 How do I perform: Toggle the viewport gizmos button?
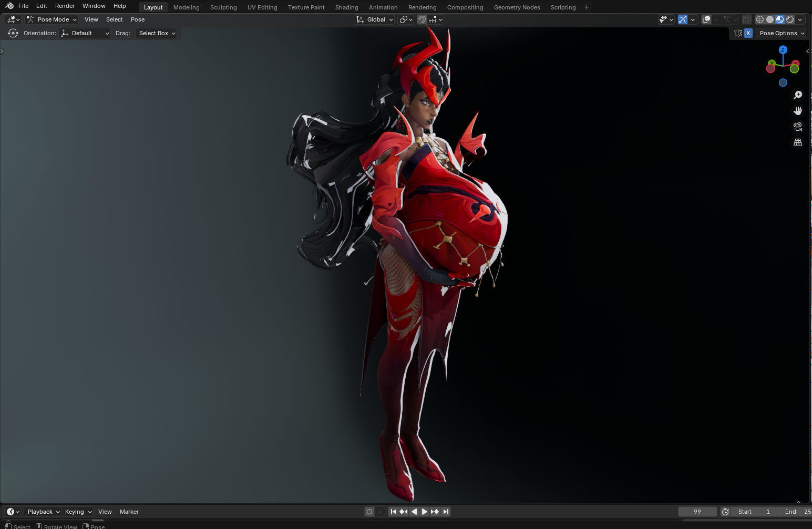click(683, 19)
